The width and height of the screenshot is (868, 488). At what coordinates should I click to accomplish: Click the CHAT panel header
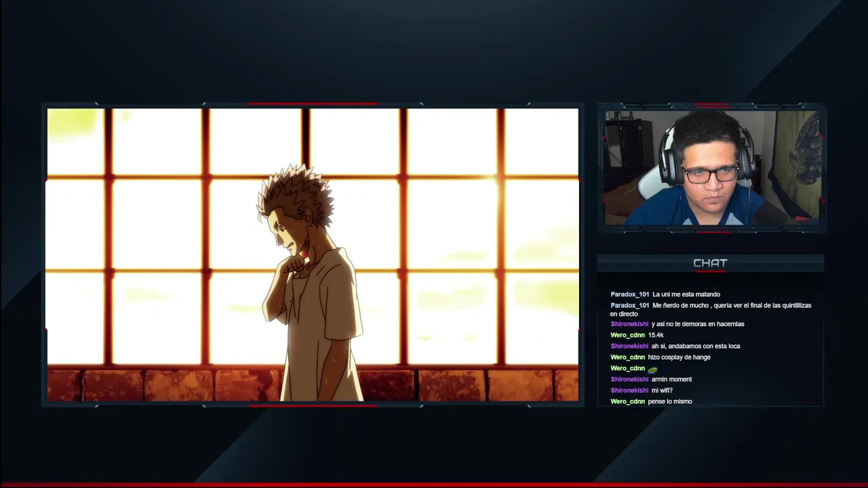(x=710, y=263)
